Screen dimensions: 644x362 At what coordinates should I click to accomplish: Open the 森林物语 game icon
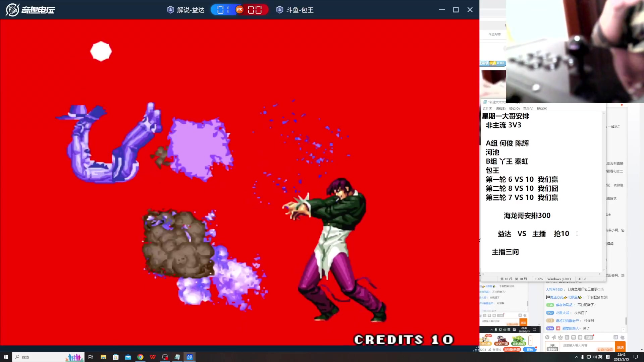[518, 340]
